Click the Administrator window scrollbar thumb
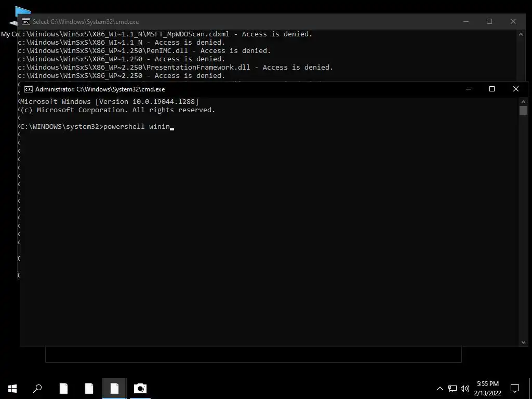 (x=523, y=110)
